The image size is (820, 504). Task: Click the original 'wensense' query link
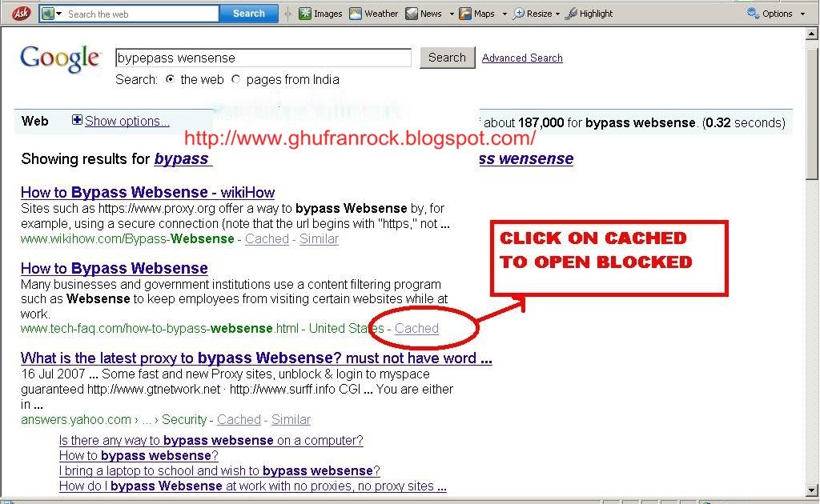click(x=526, y=158)
